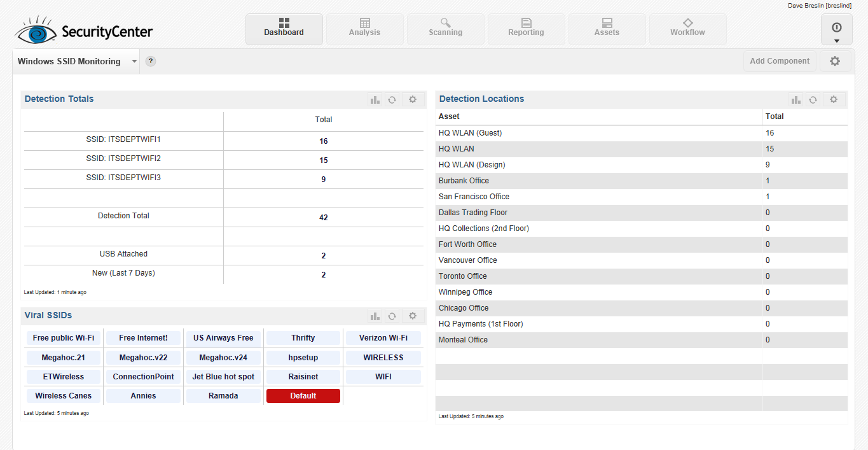This screenshot has width=868, height=450.
Task: Open Detection Totals gear settings
Action: 413,100
